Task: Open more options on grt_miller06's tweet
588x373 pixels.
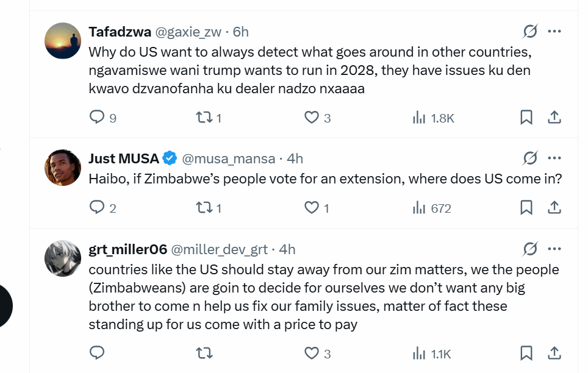Action: (x=554, y=249)
